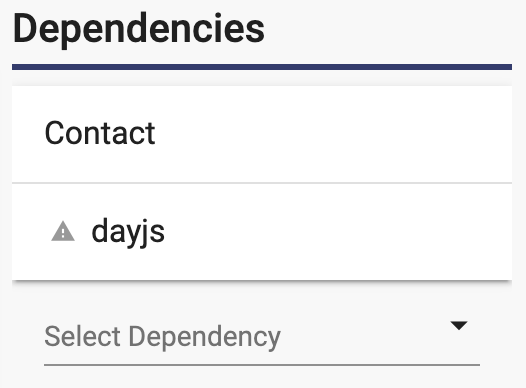This screenshot has height=388, width=526.
Task: Select the Contact dependency item
Action: pos(262,134)
